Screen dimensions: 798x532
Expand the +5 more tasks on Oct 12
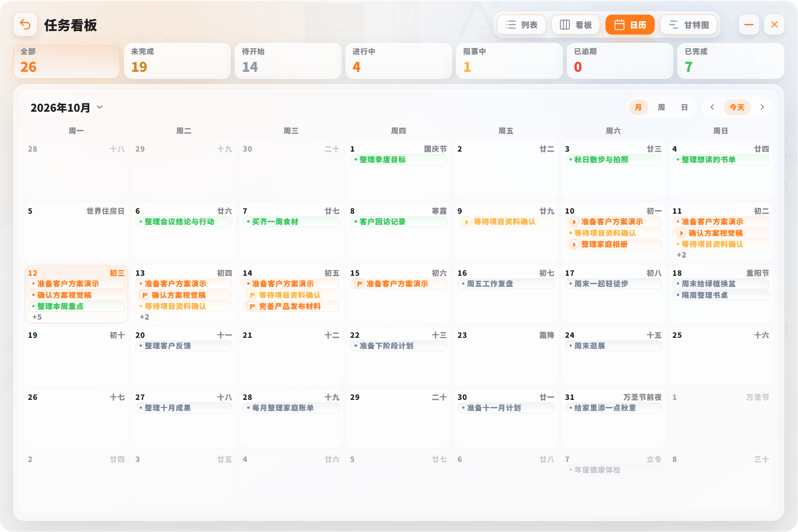pyautogui.click(x=37, y=317)
